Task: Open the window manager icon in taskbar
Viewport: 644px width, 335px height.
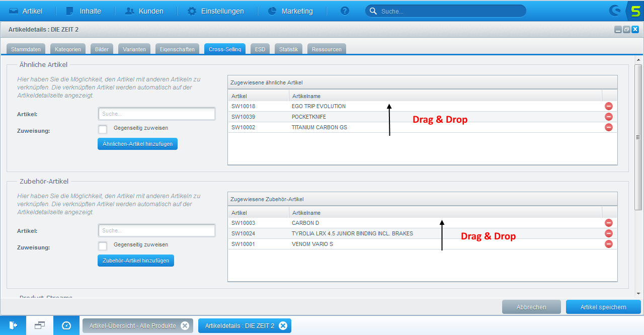Action: tap(40, 325)
